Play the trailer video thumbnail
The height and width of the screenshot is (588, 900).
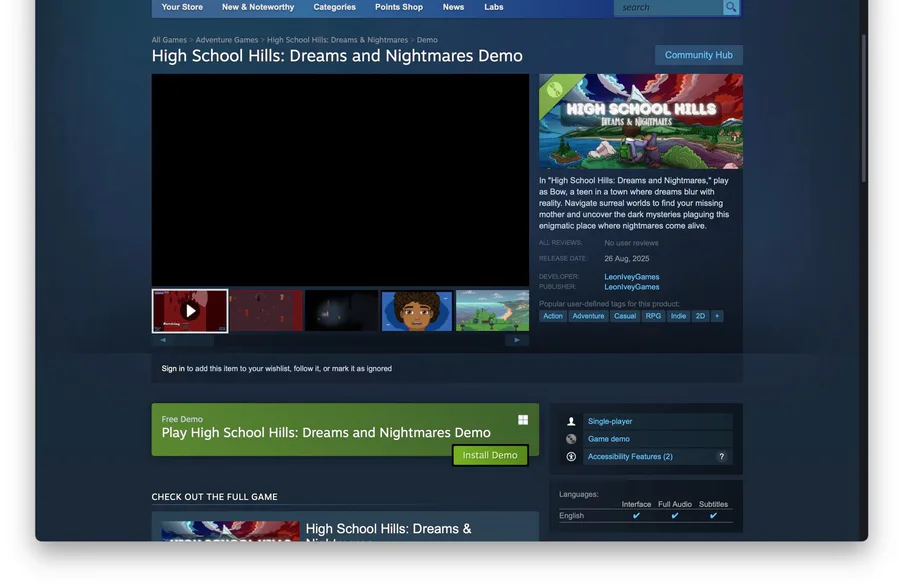tap(190, 311)
